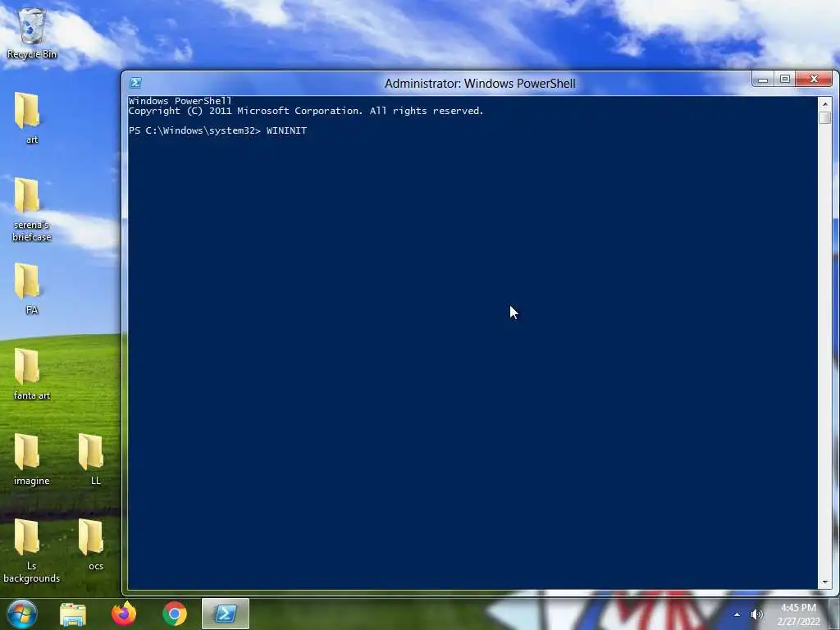Click the PS C:\Windows\system32> prompt

point(194,130)
